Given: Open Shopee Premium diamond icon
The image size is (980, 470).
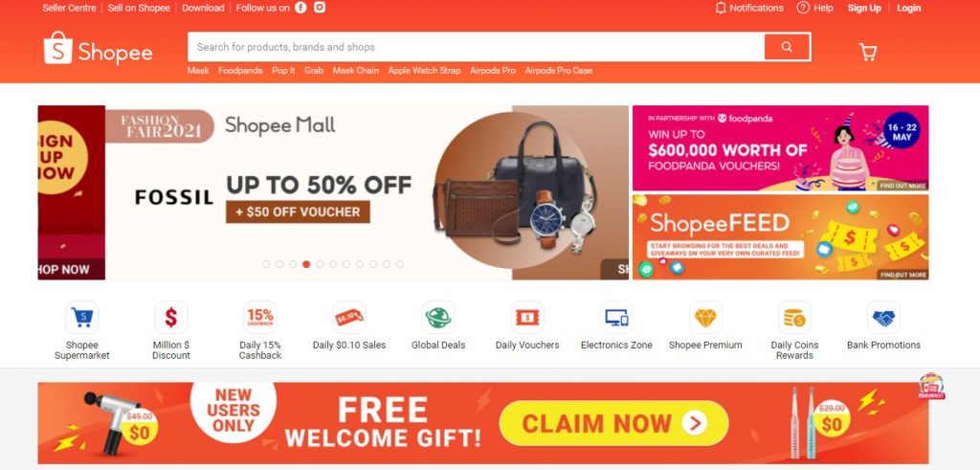Looking at the screenshot, I should pos(705,318).
